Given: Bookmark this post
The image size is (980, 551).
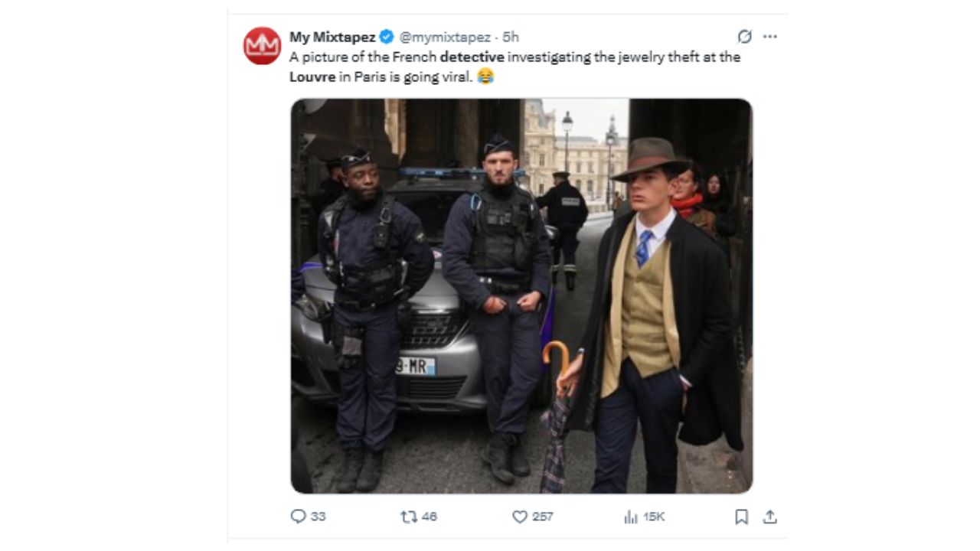Looking at the screenshot, I should [x=741, y=517].
